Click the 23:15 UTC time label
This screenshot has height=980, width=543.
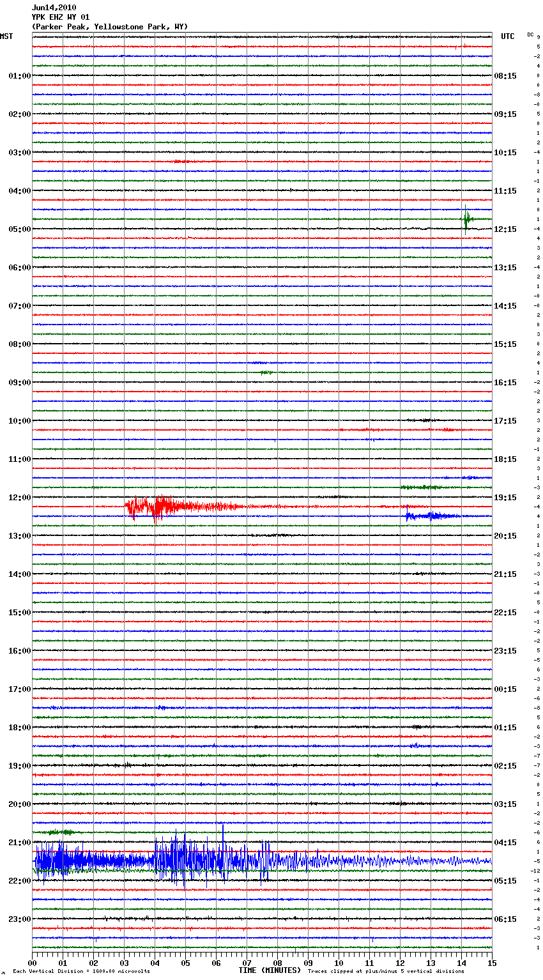[x=505, y=651]
